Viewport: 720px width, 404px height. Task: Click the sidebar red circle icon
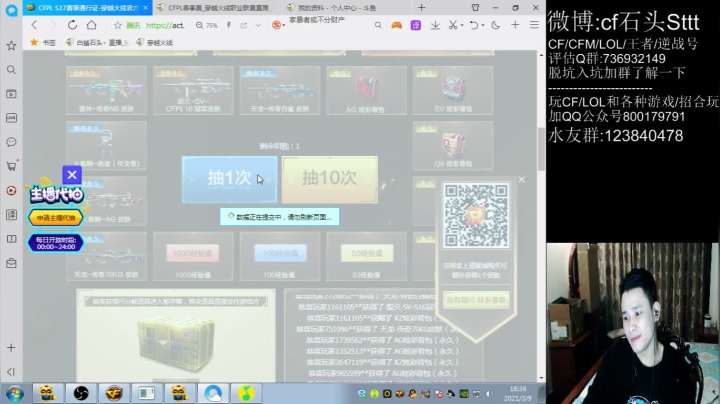11,191
